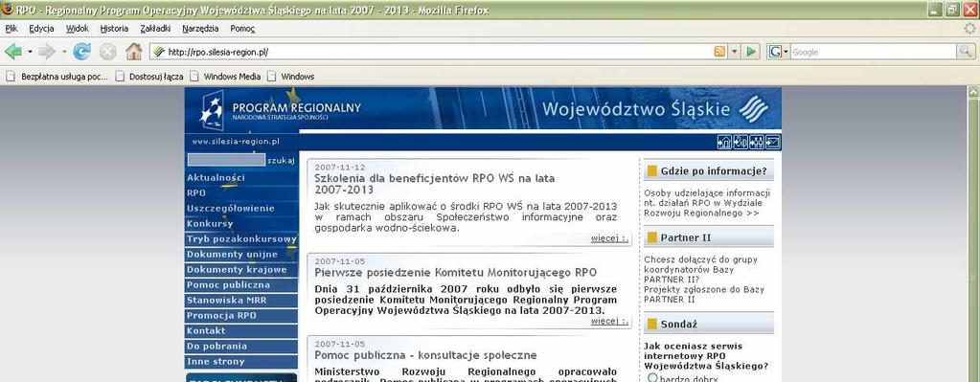
Task: Open Inne strony in the sidebar
Action: click(241, 361)
